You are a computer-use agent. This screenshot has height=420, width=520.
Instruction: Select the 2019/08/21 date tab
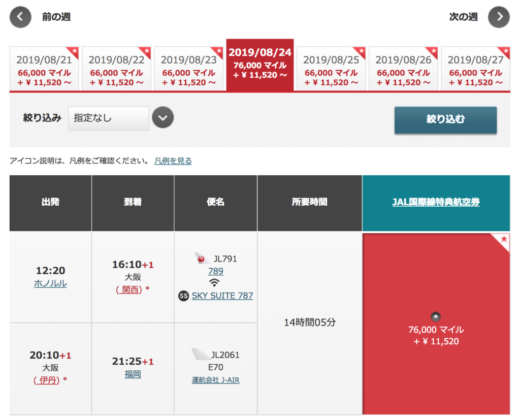[44, 69]
